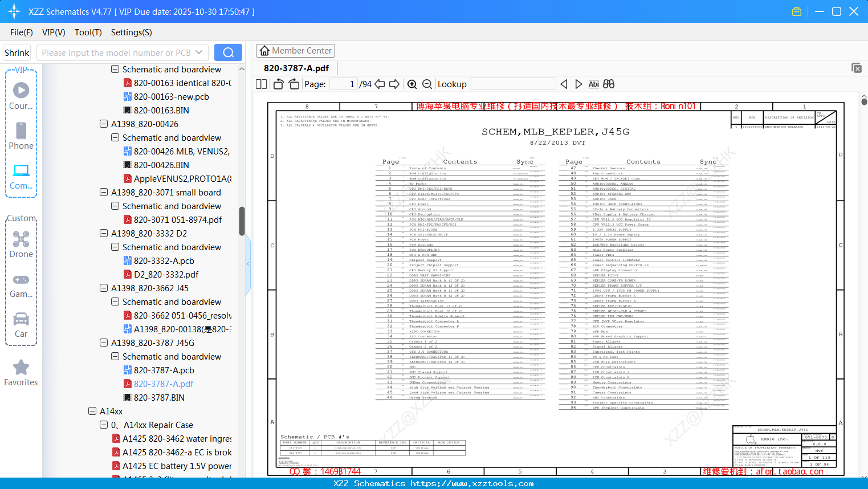Open the VIP(V) menu

click(x=54, y=32)
